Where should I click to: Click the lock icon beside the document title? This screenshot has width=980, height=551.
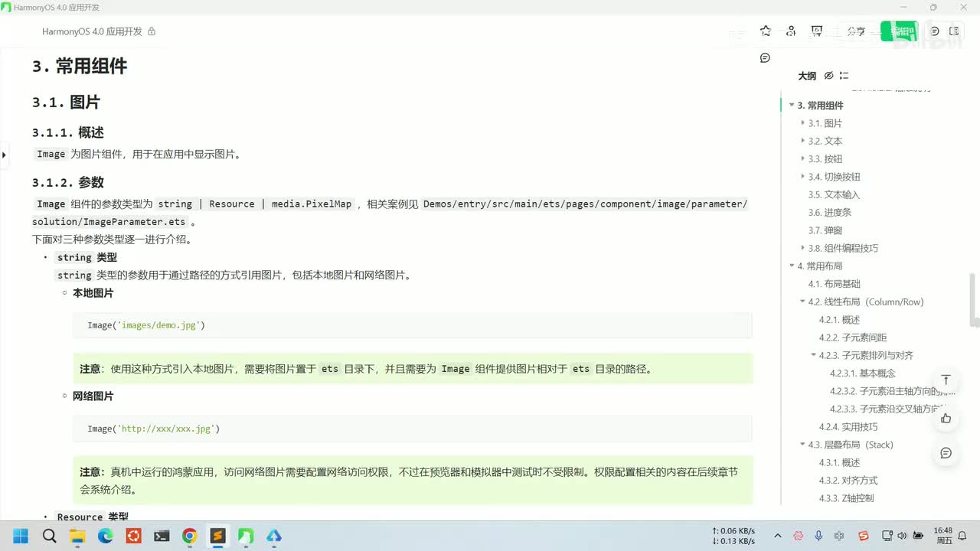[152, 31]
